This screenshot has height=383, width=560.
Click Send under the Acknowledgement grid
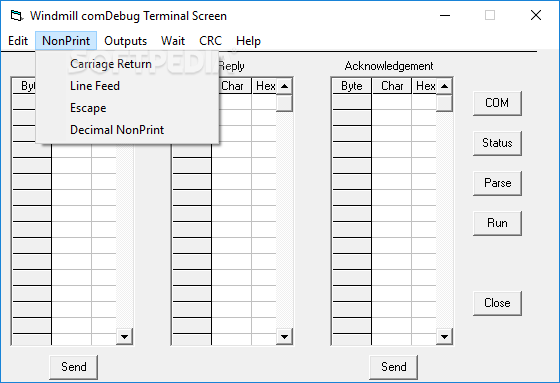[x=394, y=367]
